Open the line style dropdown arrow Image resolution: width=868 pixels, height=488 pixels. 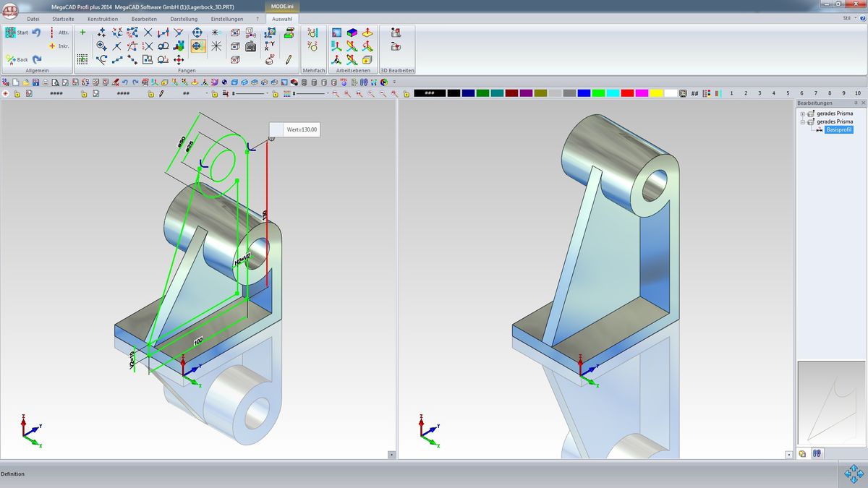tap(267, 93)
